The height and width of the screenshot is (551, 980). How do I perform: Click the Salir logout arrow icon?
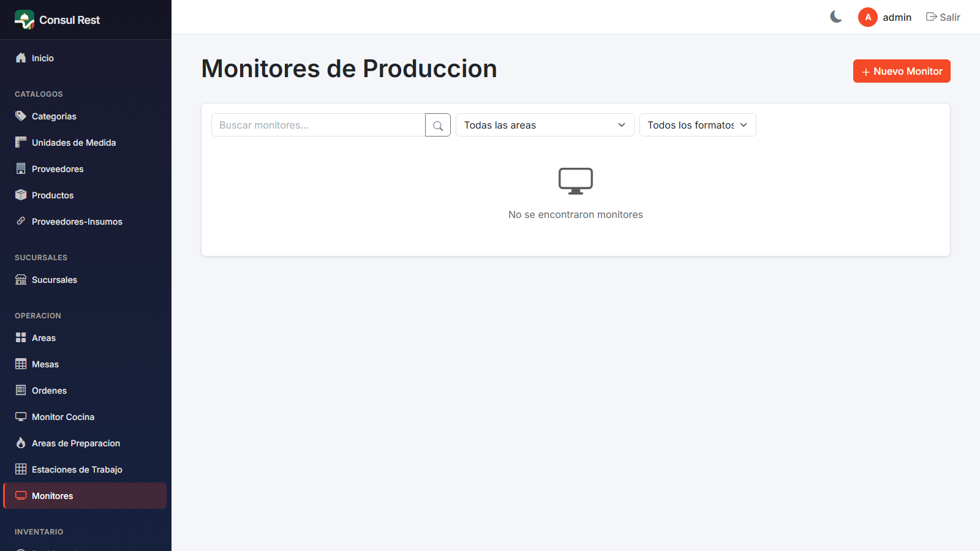point(932,17)
